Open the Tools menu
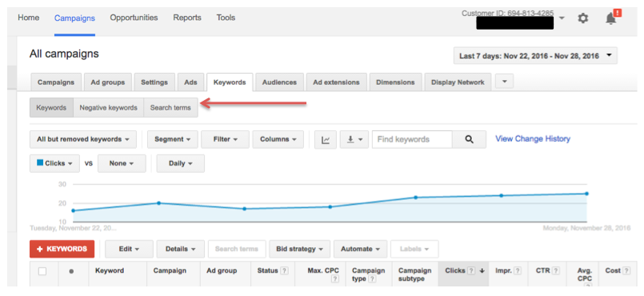The image size is (644, 296). coord(226,18)
